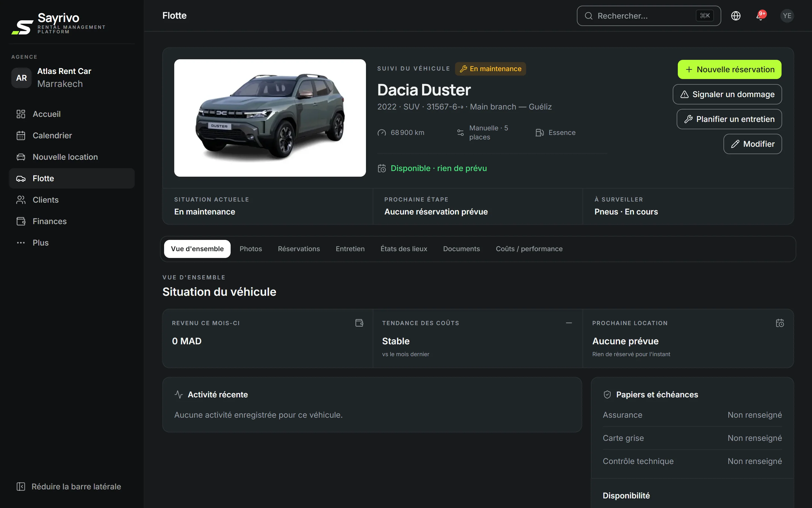Viewport: 812px width, 508px height.
Task: Click the Pneus · En cours item
Action: pyautogui.click(x=626, y=212)
